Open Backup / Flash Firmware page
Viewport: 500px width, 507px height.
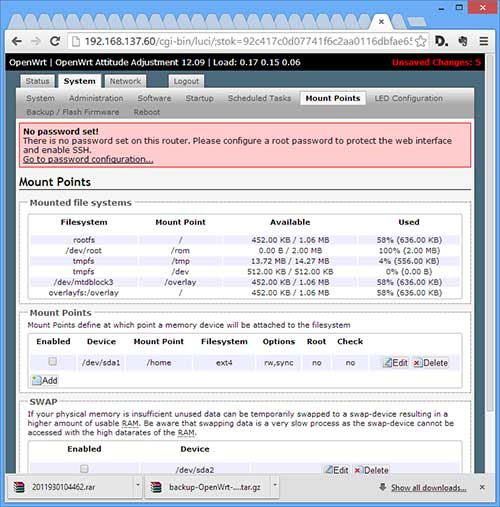pos(73,112)
